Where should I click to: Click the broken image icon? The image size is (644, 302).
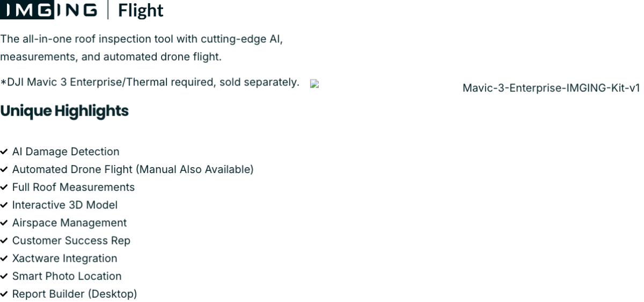(x=314, y=84)
